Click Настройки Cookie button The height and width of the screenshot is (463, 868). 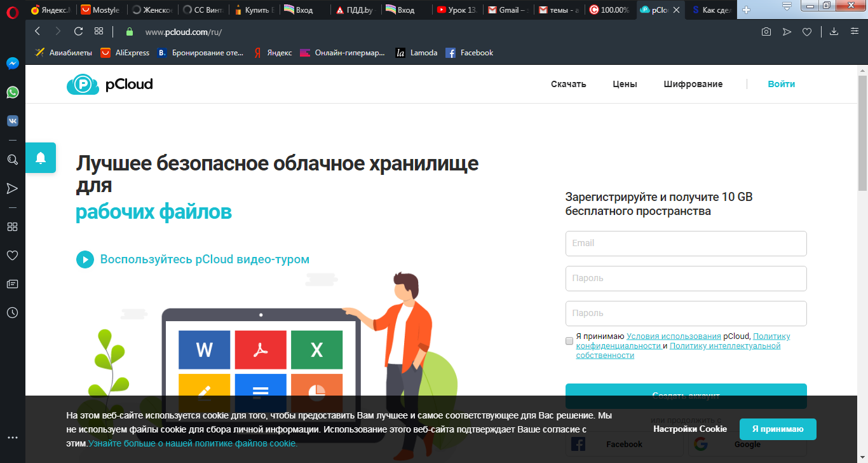pyautogui.click(x=690, y=429)
